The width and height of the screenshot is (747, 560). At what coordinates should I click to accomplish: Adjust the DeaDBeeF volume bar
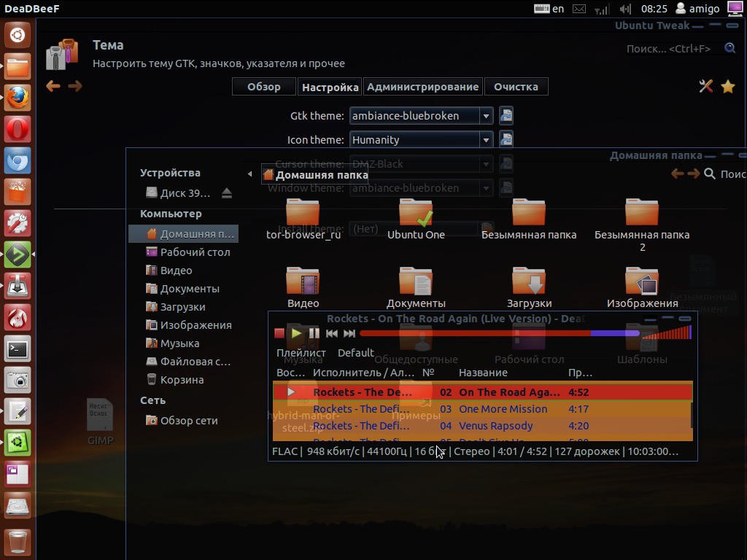click(667, 332)
